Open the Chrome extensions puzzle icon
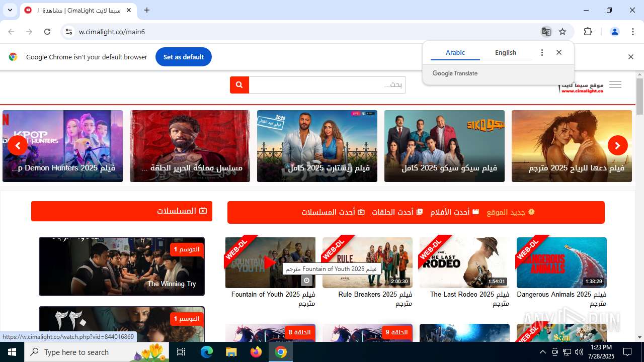 (x=588, y=32)
